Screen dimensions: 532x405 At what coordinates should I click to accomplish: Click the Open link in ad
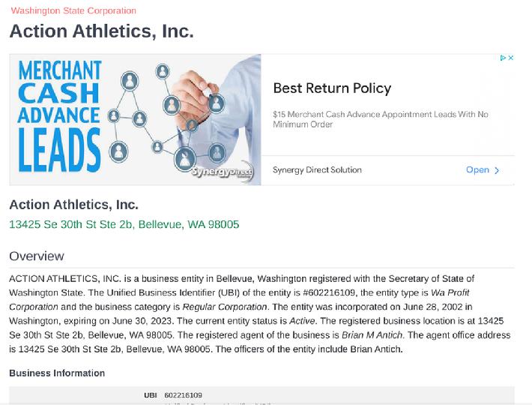(477, 169)
